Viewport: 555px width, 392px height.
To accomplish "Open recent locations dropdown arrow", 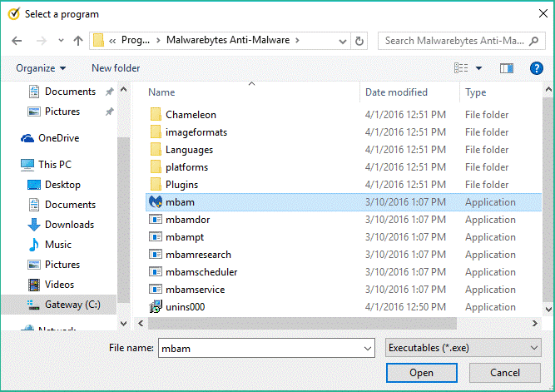I will pyautogui.click(x=61, y=41).
